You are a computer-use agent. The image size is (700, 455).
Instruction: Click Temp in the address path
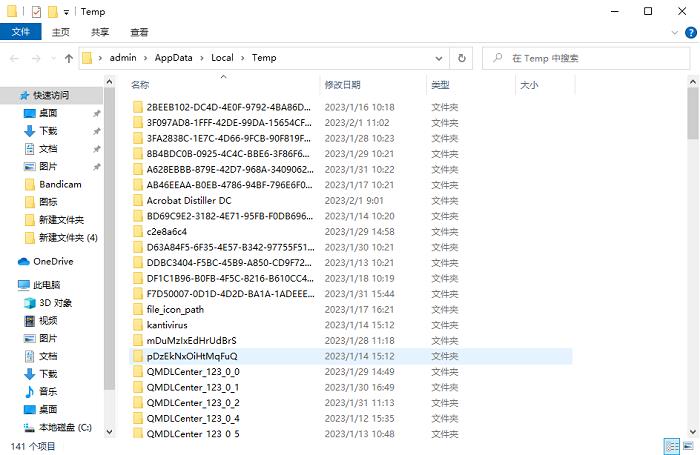(x=264, y=58)
